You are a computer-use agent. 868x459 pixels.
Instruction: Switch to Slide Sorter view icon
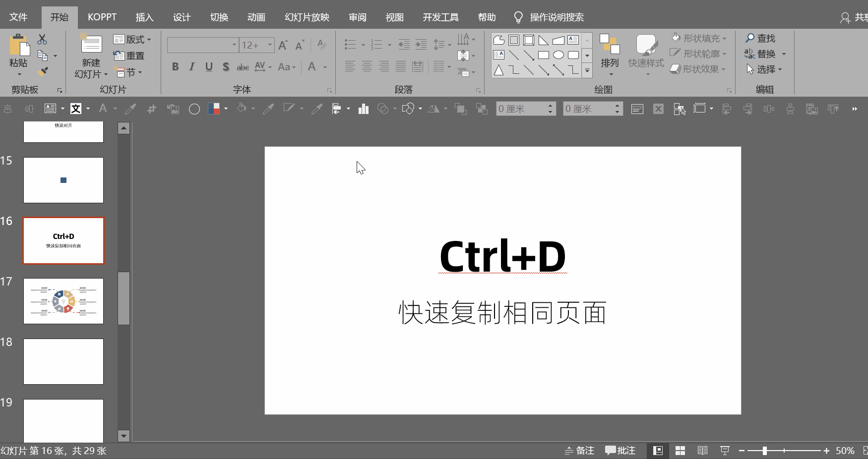tap(680, 451)
